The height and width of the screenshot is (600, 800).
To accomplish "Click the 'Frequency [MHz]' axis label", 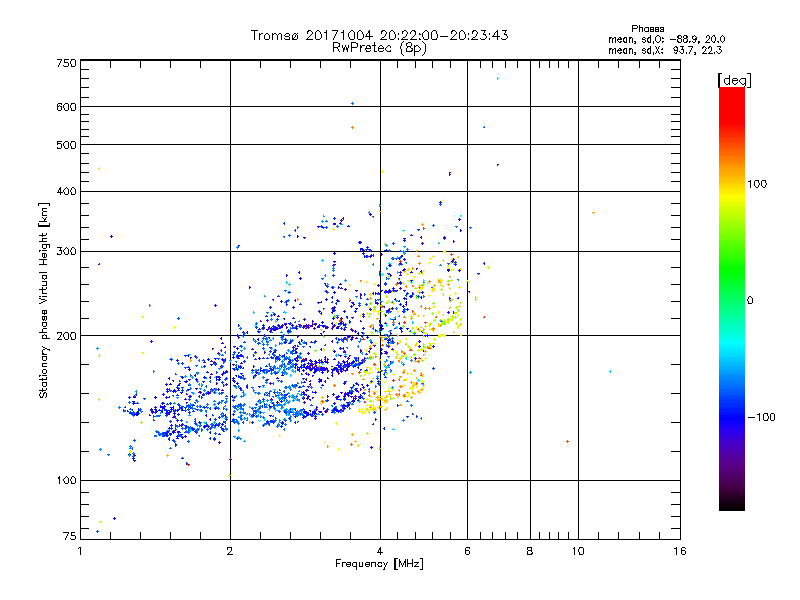I will click(379, 564).
